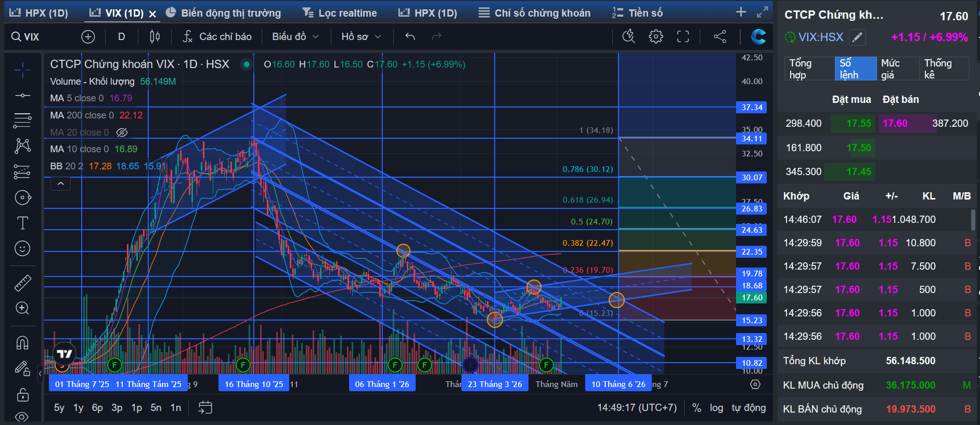Lock all drawing tools
The image size is (980, 425).
22,395
